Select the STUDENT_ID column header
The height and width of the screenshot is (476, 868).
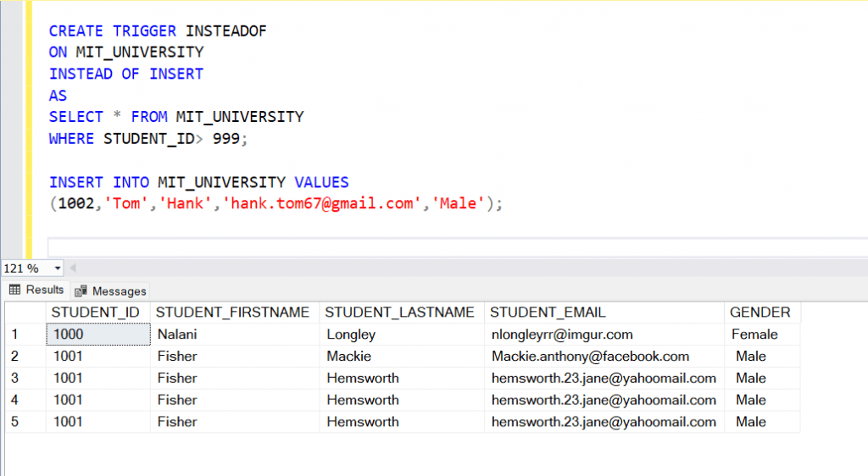point(98,313)
